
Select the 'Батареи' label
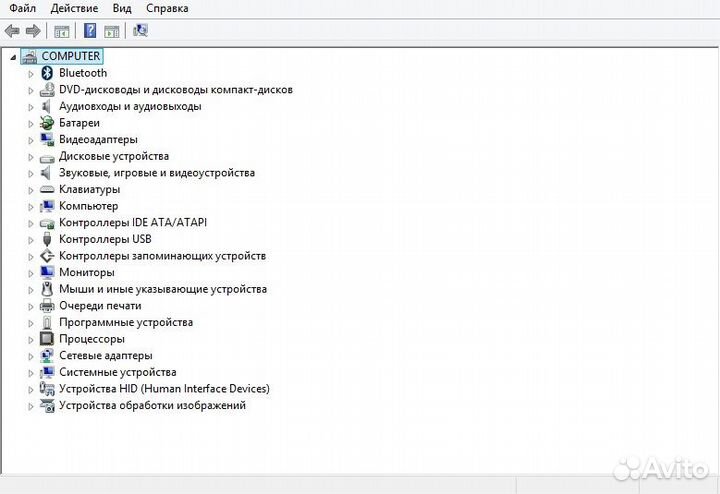(x=79, y=123)
